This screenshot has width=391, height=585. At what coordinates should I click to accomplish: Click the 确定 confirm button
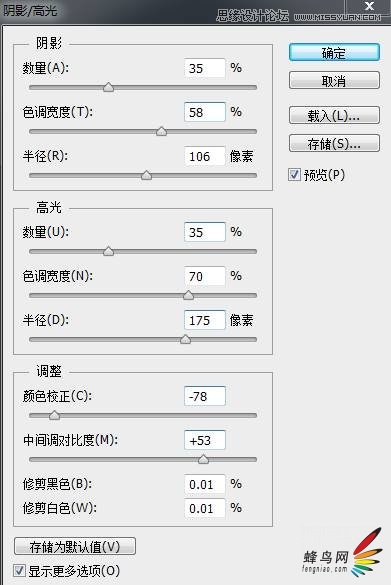tap(334, 53)
